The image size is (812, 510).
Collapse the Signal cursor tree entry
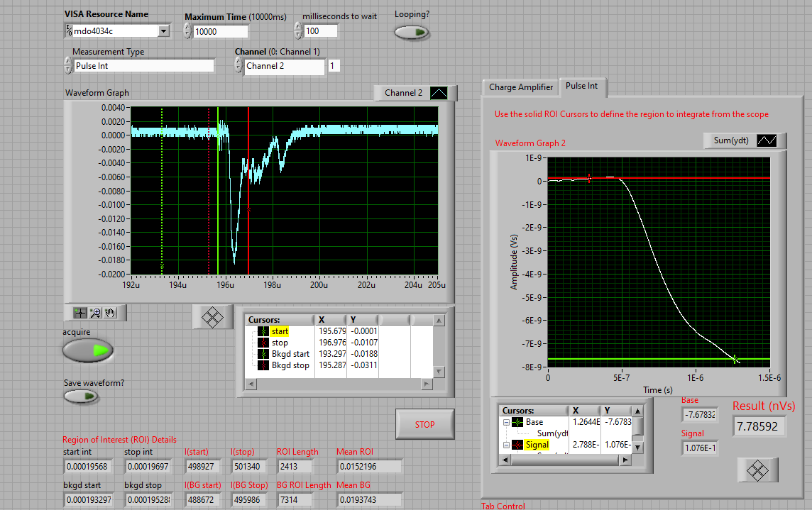click(x=506, y=445)
